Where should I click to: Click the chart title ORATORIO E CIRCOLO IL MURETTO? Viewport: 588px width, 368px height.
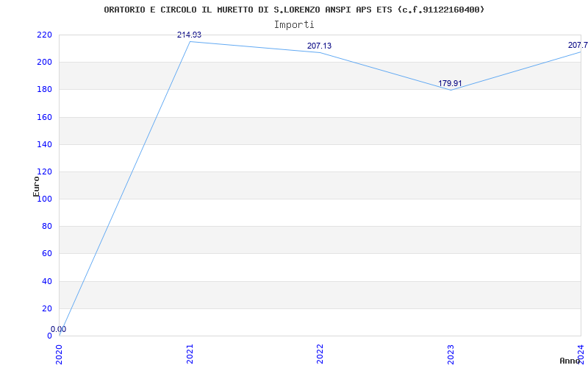(x=294, y=10)
